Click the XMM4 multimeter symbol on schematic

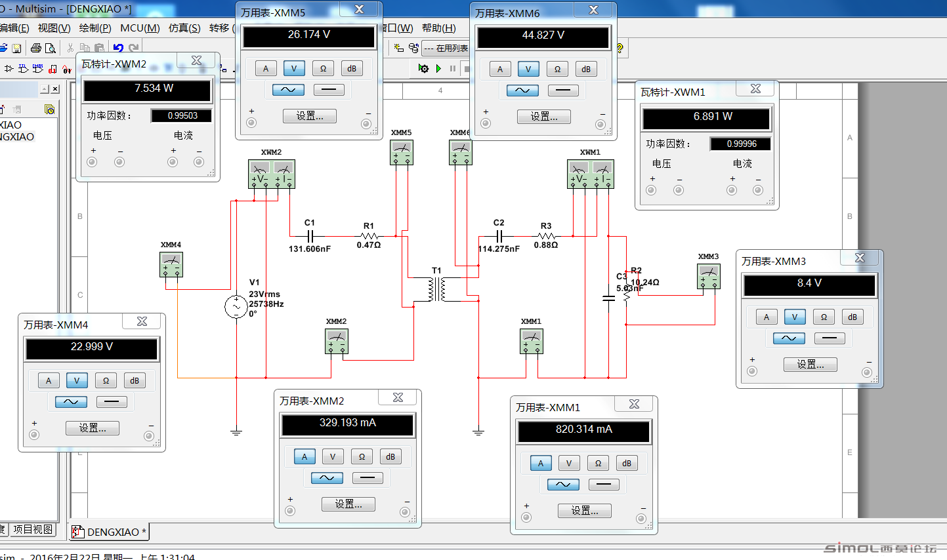click(x=171, y=264)
